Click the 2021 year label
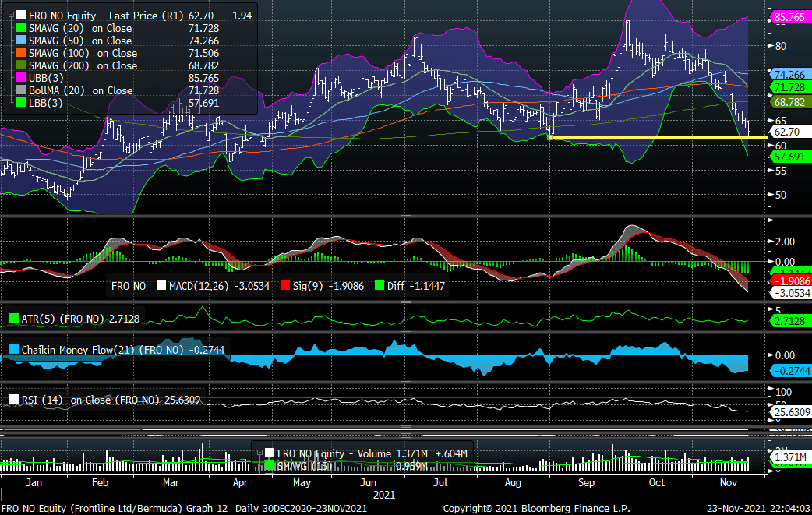 pos(383,495)
